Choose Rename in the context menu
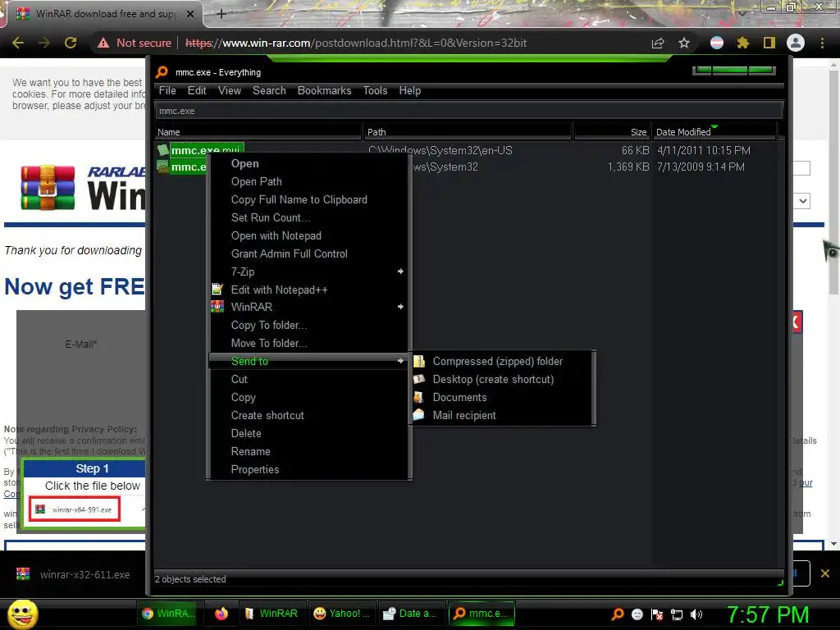Screen dimensions: 840x630 [x=308, y=452]
